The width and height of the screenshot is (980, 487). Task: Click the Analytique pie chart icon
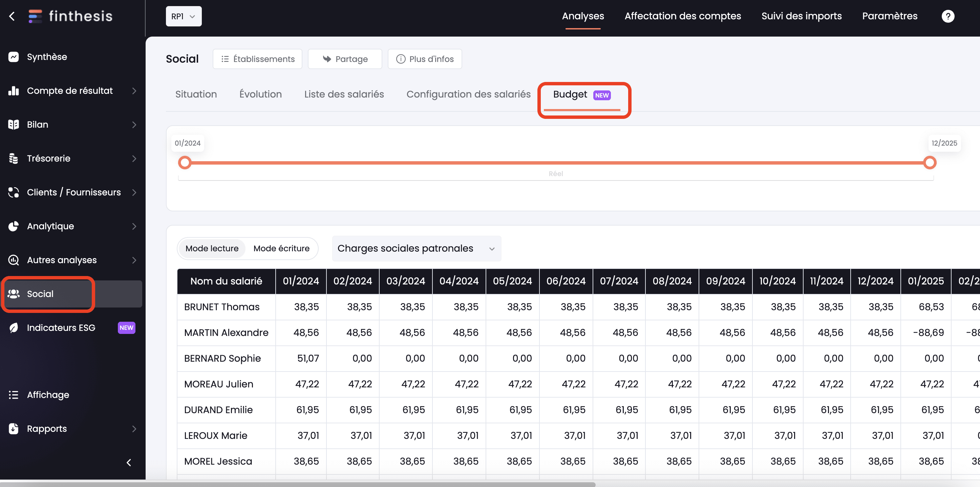click(x=14, y=226)
